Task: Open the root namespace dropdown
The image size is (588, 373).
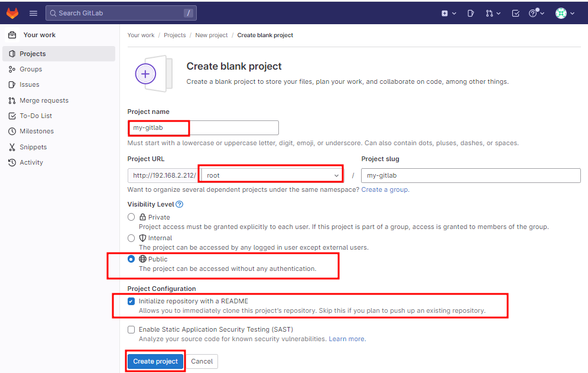Action: [x=271, y=175]
